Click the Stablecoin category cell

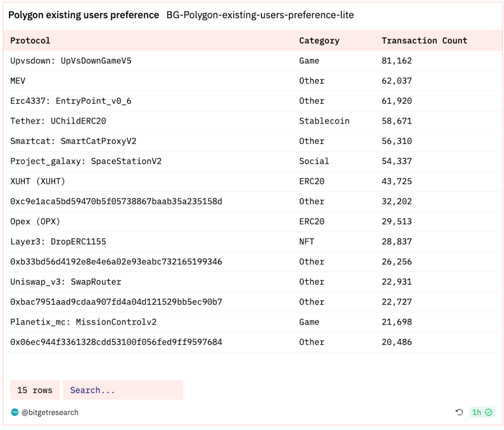[x=324, y=121]
